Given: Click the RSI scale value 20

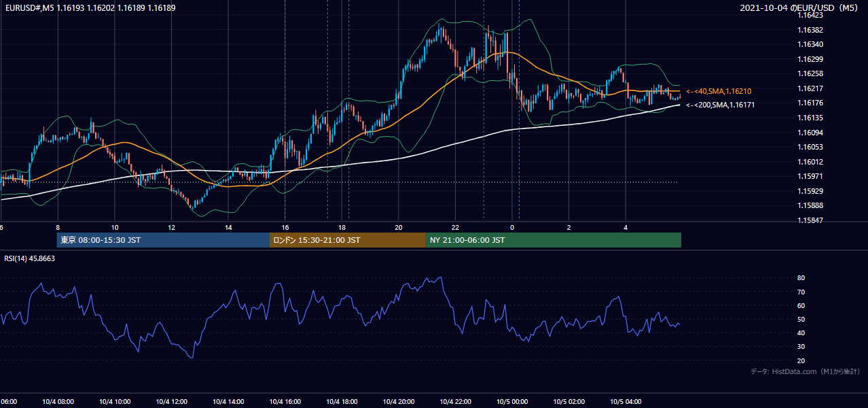Looking at the screenshot, I should [x=801, y=360].
